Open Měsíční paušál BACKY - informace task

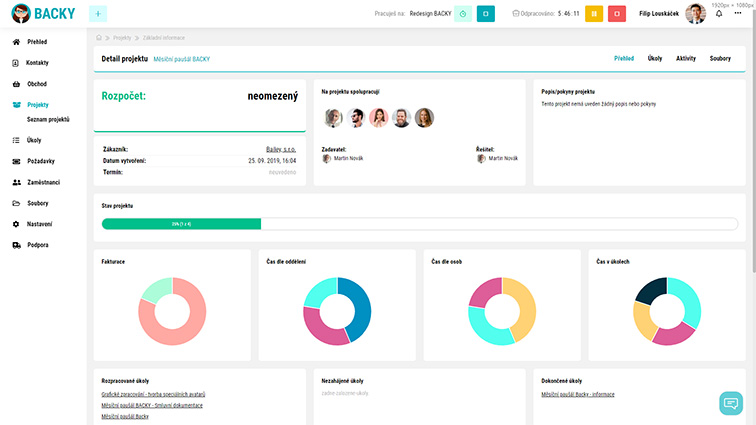click(577, 395)
